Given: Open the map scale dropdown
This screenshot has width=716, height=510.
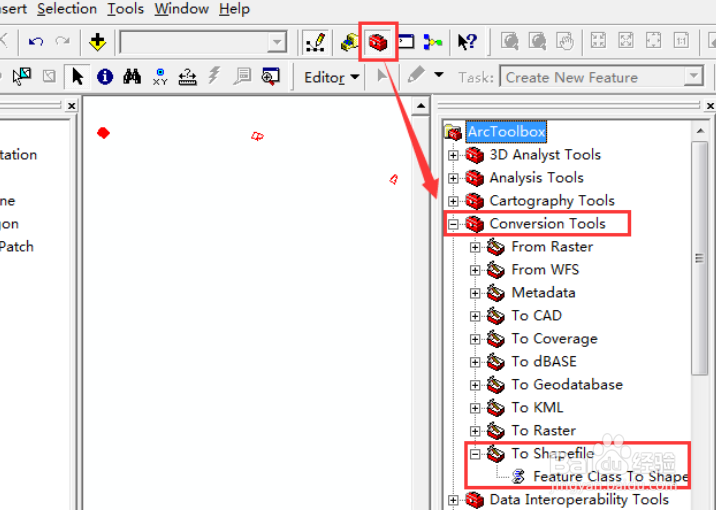Looking at the screenshot, I should pos(276,42).
